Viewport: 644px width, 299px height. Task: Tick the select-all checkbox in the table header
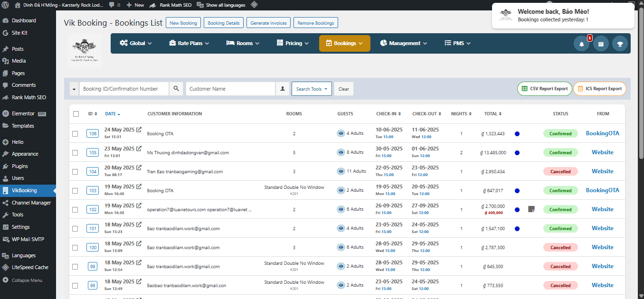click(x=76, y=114)
